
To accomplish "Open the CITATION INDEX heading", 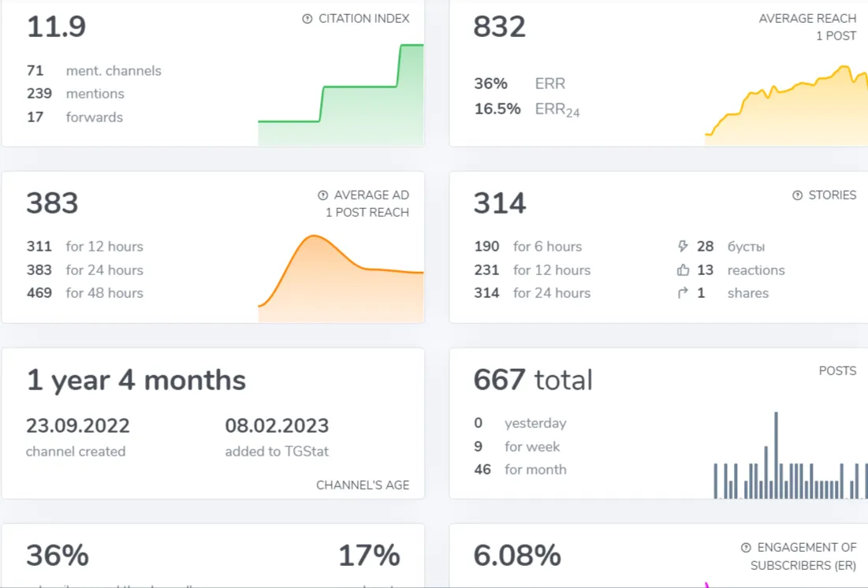I will coord(363,19).
